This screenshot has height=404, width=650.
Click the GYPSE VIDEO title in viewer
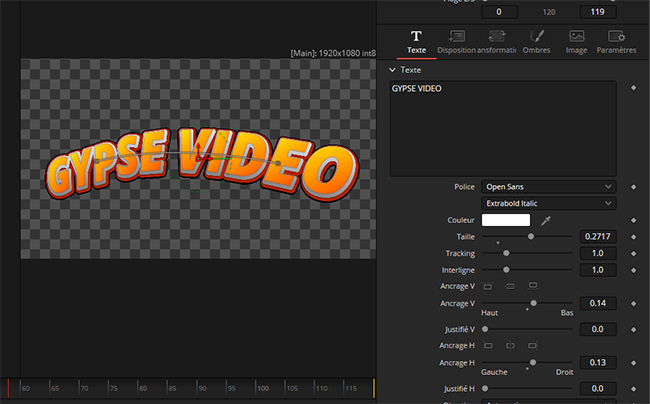[x=202, y=164]
